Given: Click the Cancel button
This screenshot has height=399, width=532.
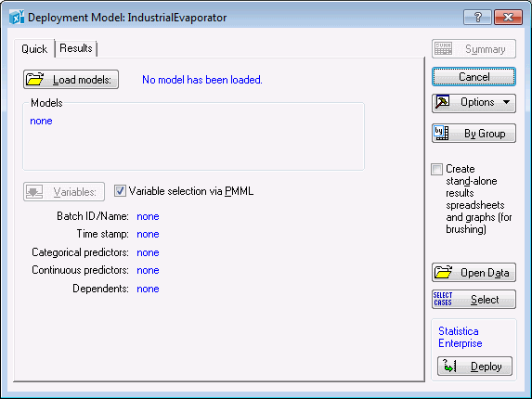Looking at the screenshot, I should point(474,77).
